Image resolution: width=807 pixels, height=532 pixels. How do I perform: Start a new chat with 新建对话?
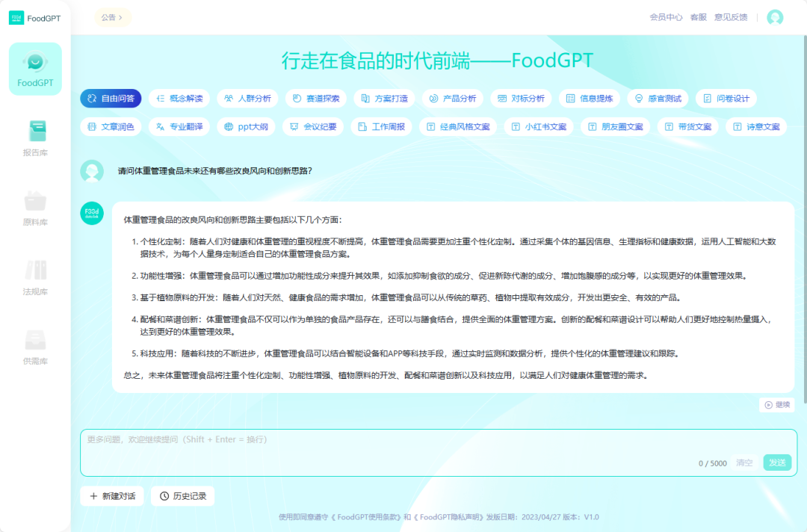tap(112, 496)
